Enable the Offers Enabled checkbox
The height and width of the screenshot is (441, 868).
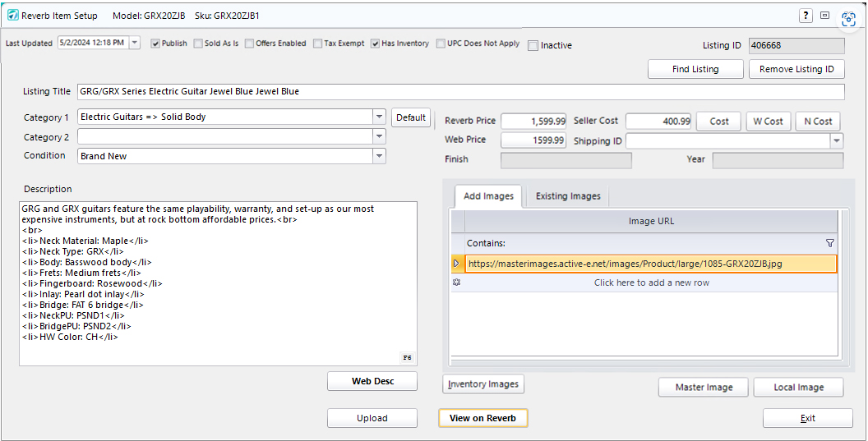(249, 44)
